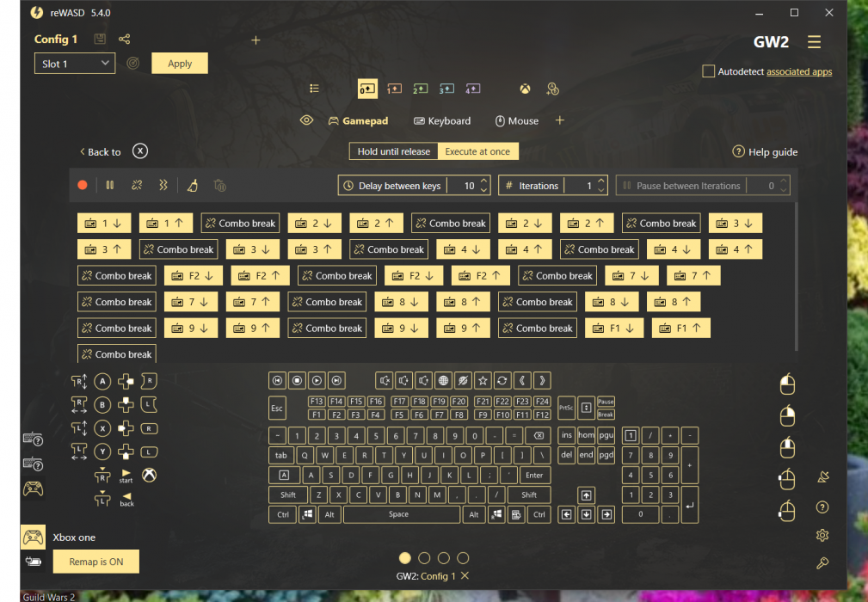Increase Delay between keys with up arrow

coord(484,181)
